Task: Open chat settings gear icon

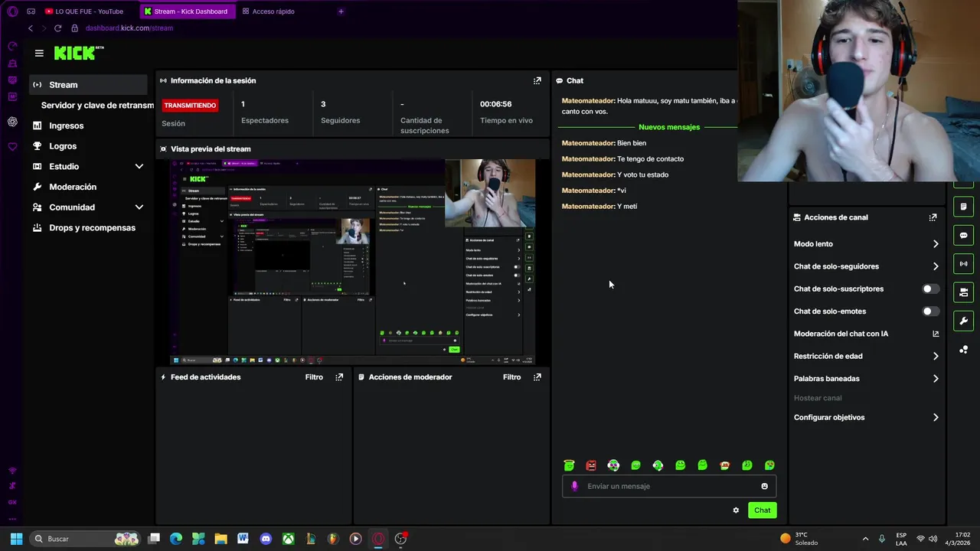Action: (x=736, y=510)
